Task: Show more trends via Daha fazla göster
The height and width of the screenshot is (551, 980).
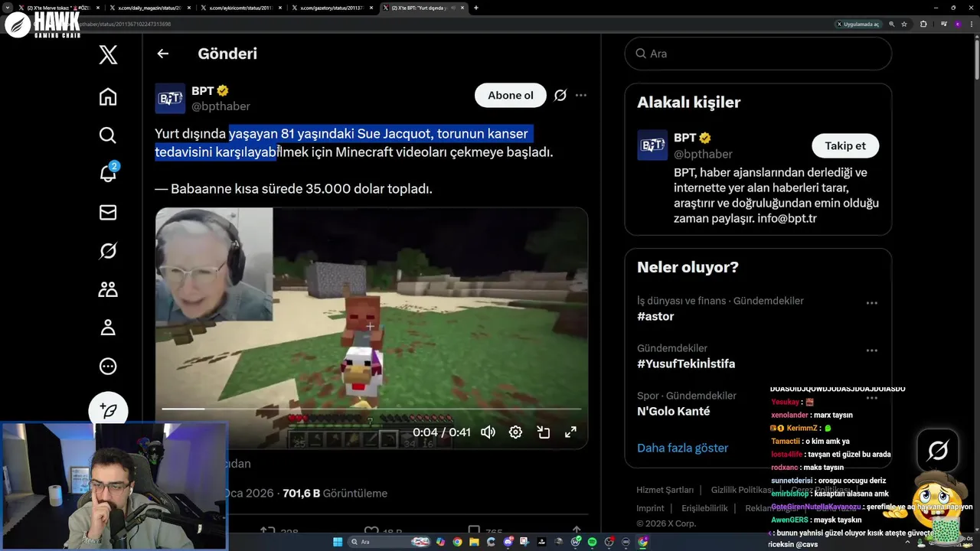Action: coord(682,448)
